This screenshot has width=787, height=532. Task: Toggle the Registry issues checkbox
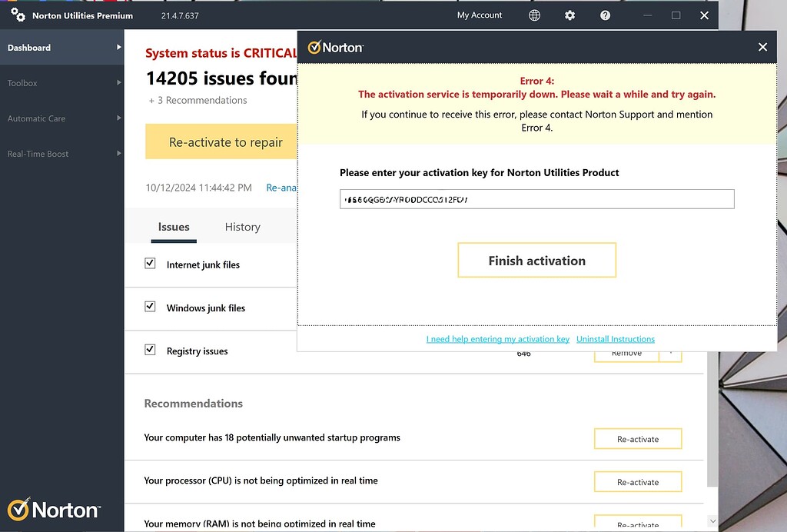tap(150, 350)
